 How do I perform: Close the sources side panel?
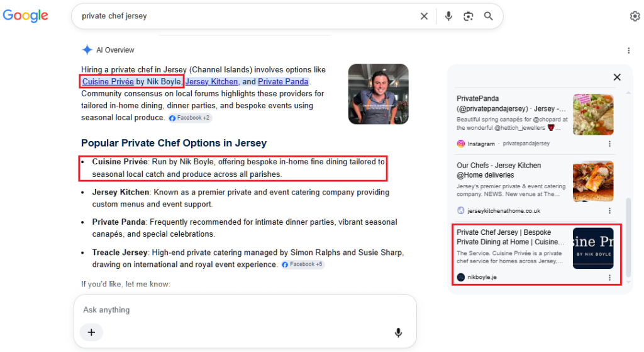coord(617,77)
